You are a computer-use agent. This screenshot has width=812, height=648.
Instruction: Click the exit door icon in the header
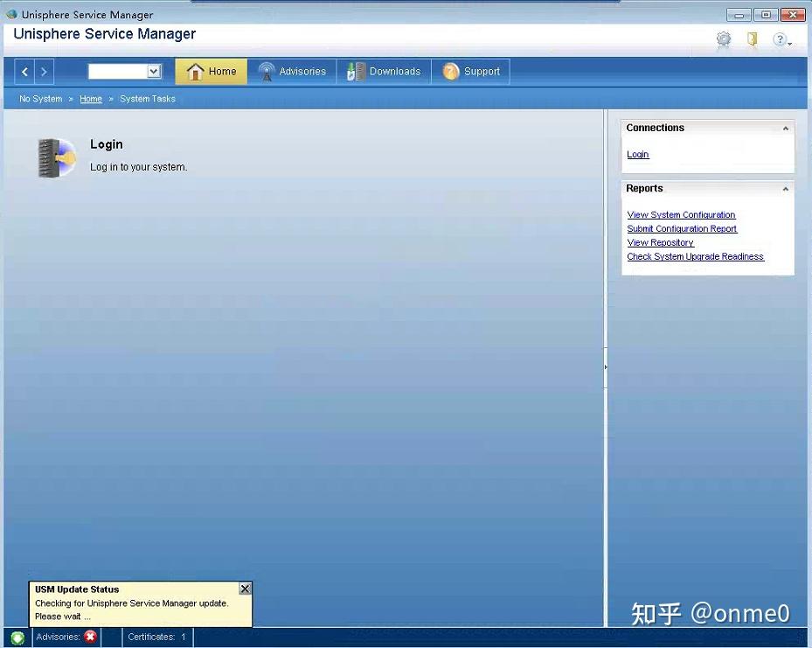[x=753, y=40]
